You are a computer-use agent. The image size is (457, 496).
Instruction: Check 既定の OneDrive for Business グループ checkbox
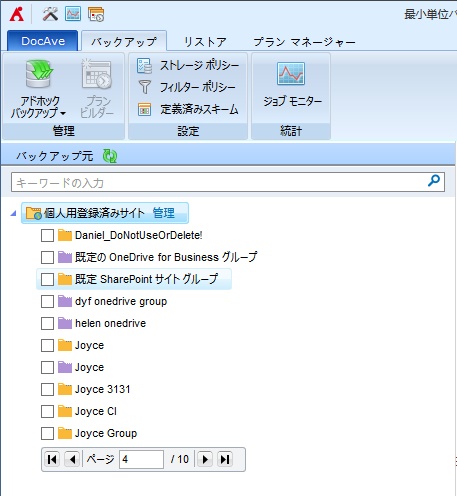pos(47,257)
